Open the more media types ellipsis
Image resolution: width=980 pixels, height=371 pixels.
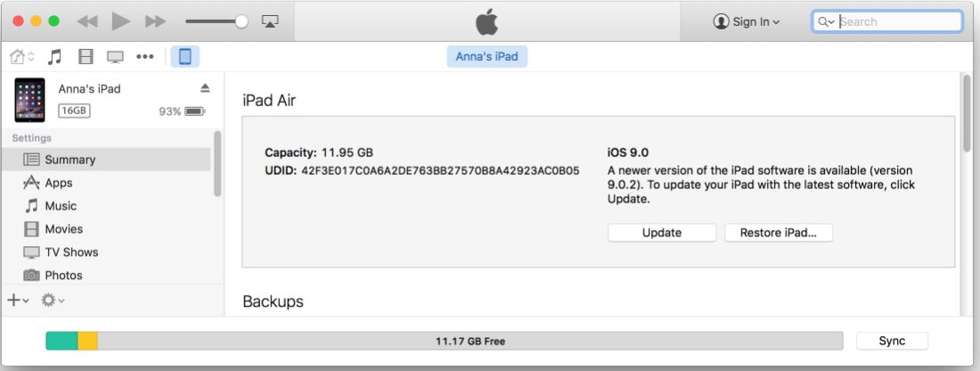point(145,57)
